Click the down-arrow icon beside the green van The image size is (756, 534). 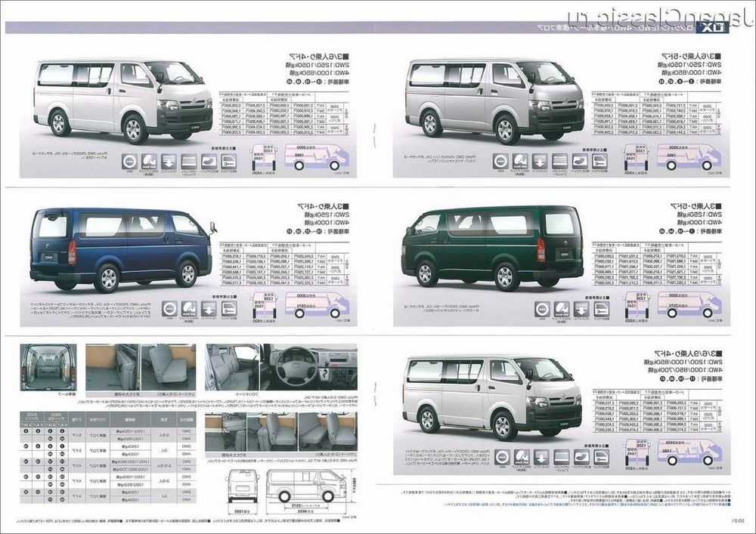(581, 309)
